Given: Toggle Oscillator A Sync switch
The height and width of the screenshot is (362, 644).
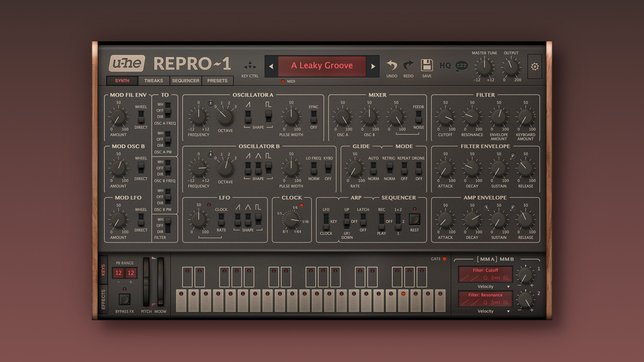Looking at the screenshot, I should pos(313,116).
